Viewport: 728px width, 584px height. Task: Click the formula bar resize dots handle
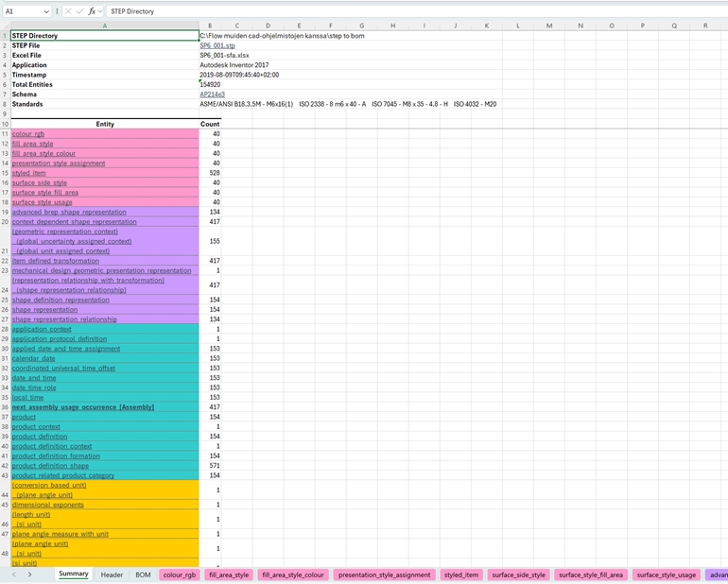coord(57,11)
